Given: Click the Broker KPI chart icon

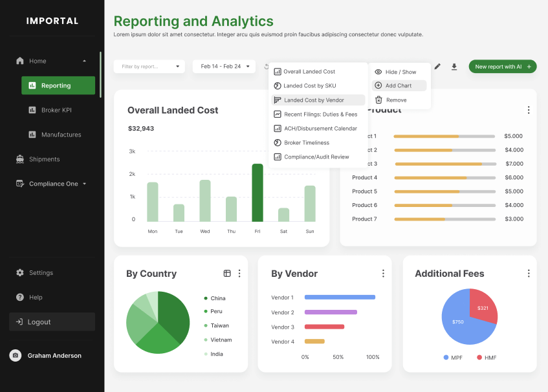Looking at the screenshot, I should [x=32, y=110].
